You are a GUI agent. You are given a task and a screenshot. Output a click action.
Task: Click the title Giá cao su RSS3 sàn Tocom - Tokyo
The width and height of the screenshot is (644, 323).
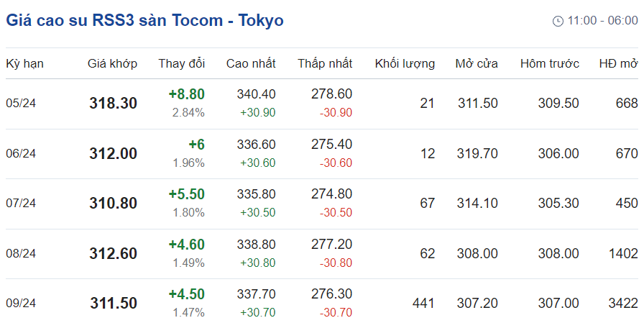coord(144,20)
